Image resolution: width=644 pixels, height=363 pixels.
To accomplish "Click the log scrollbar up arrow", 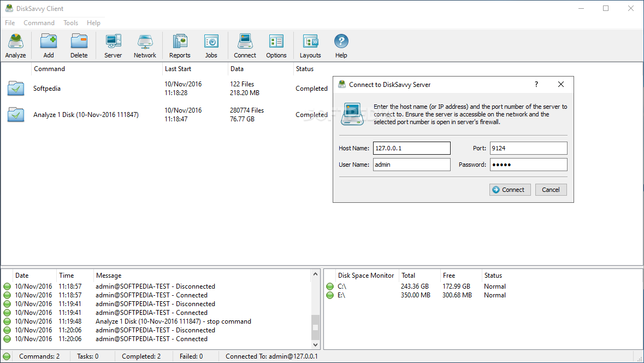I will (x=315, y=274).
